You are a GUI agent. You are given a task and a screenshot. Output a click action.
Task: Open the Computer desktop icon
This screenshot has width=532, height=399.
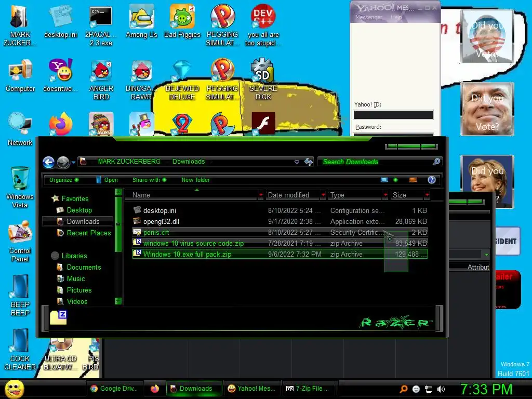[x=20, y=76]
